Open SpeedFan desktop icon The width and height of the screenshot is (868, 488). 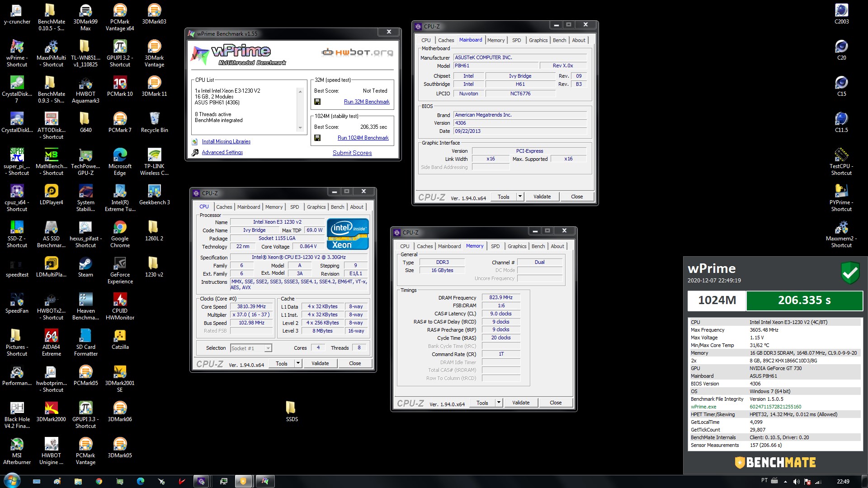(17, 304)
